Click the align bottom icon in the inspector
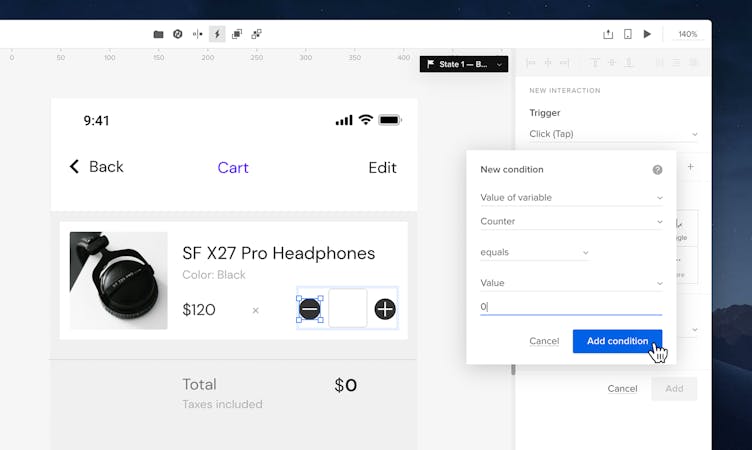 tap(629, 62)
